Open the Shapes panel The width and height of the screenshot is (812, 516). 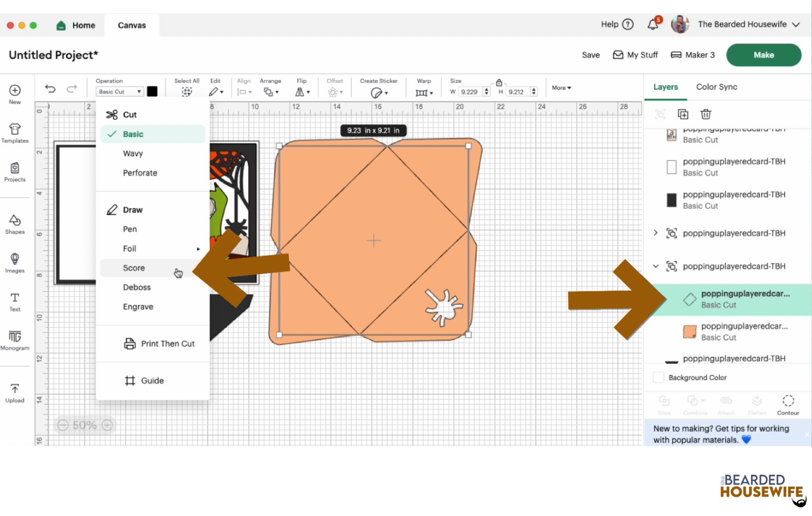click(x=15, y=223)
